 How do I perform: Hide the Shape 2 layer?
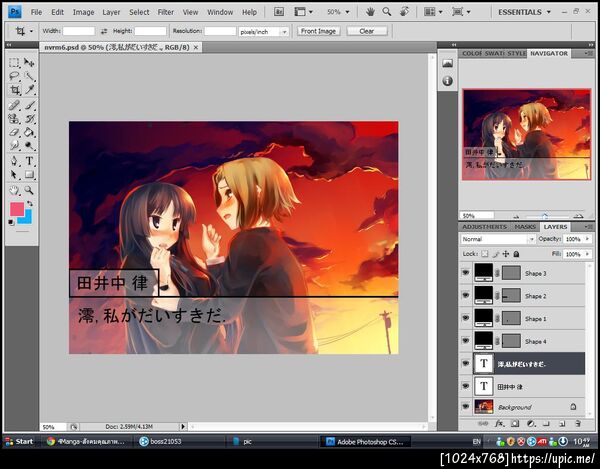click(465, 295)
